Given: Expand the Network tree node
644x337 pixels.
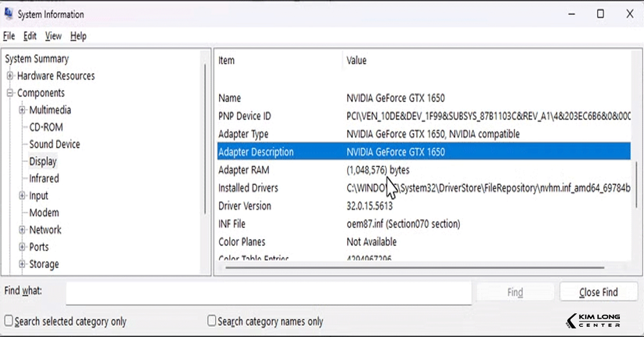Looking at the screenshot, I should click(x=21, y=230).
